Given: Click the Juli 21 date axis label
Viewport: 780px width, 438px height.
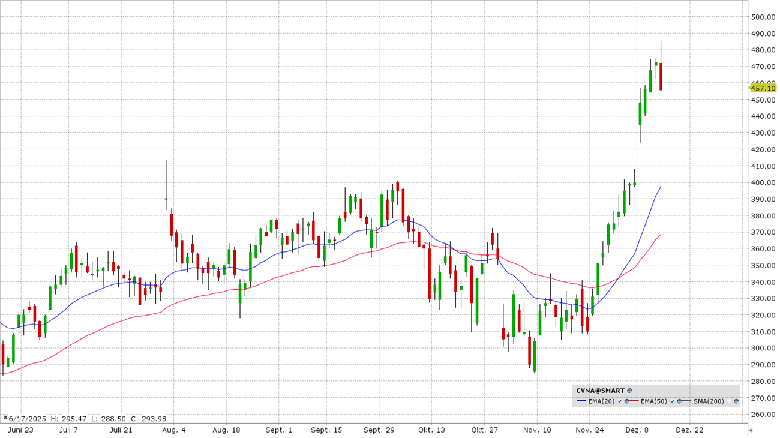Looking at the screenshot, I should pos(121,430).
